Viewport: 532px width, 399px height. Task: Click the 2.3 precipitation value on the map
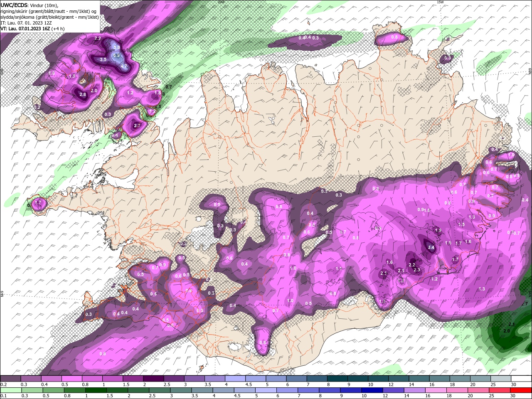pos(417,270)
